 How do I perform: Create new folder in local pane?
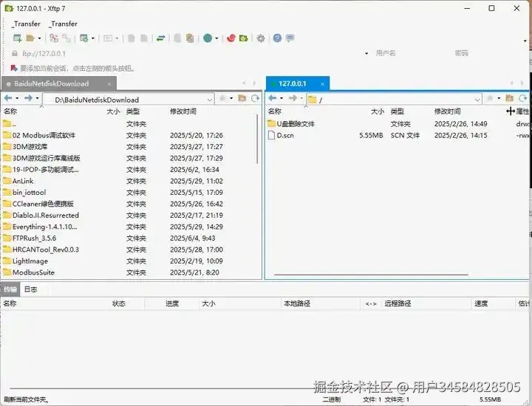click(242, 98)
